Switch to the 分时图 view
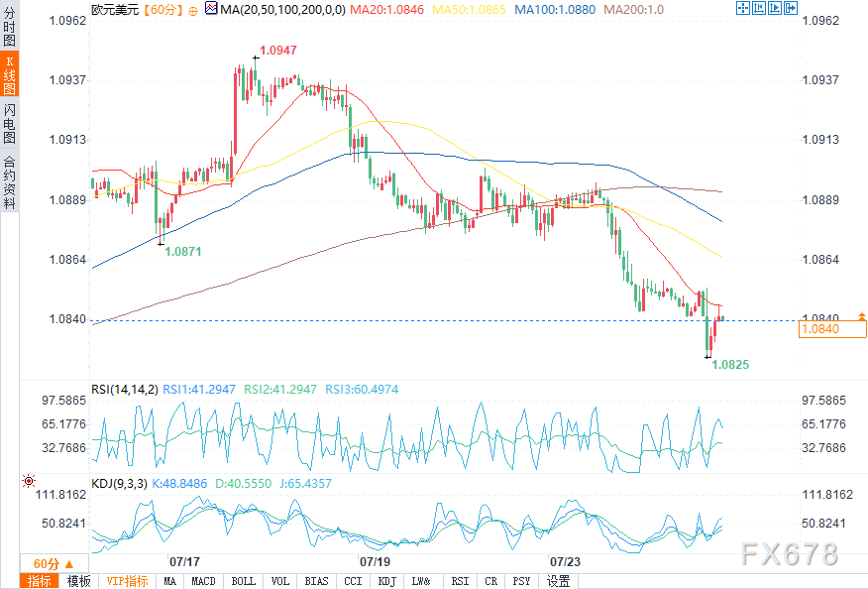 click(x=9, y=26)
